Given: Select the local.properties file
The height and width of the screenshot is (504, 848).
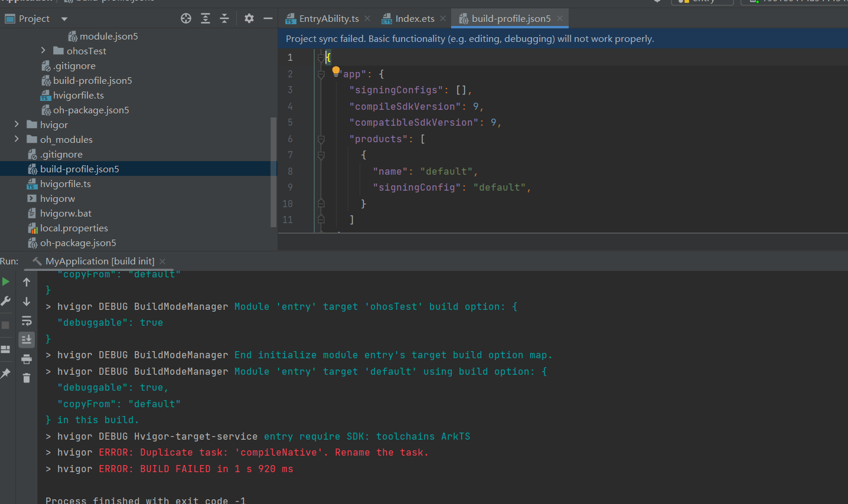Looking at the screenshot, I should [x=74, y=228].
